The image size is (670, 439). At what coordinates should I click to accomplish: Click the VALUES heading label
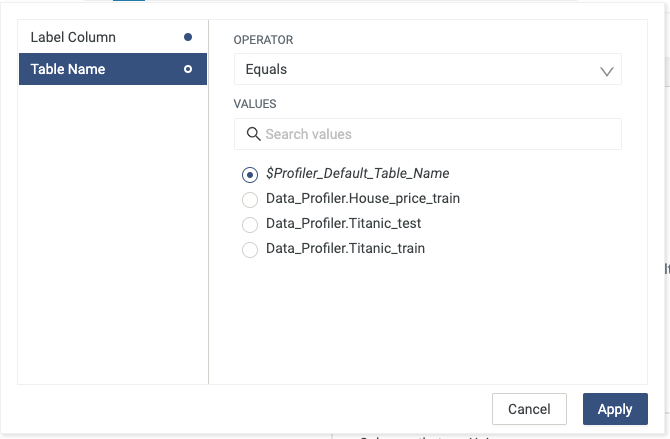(x=255, y=103)
